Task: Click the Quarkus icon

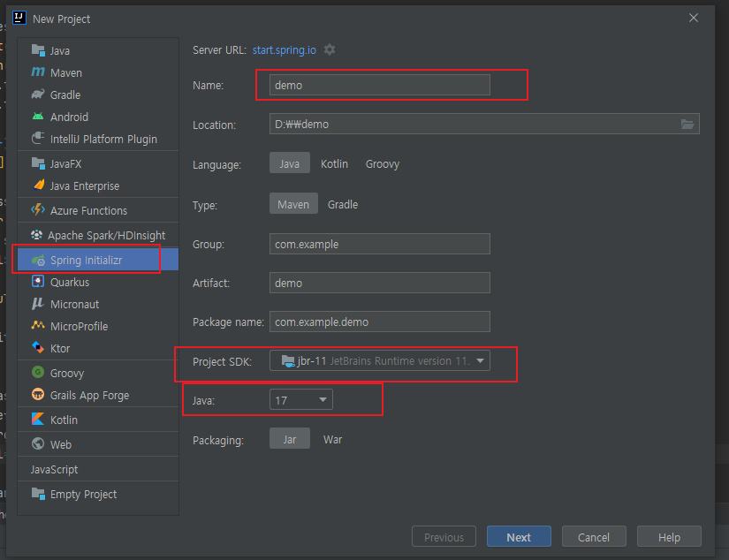Action: (38, 282)
